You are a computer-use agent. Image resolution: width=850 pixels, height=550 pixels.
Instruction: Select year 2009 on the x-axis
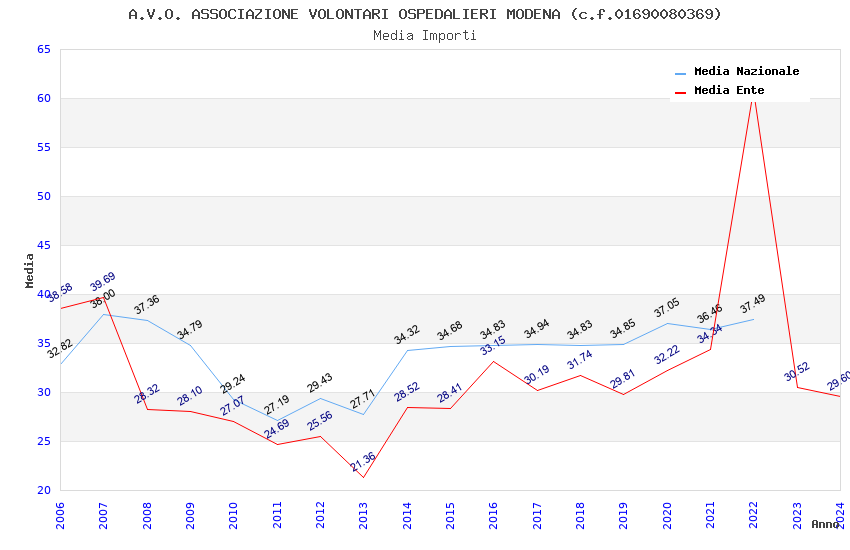(190, 515)
